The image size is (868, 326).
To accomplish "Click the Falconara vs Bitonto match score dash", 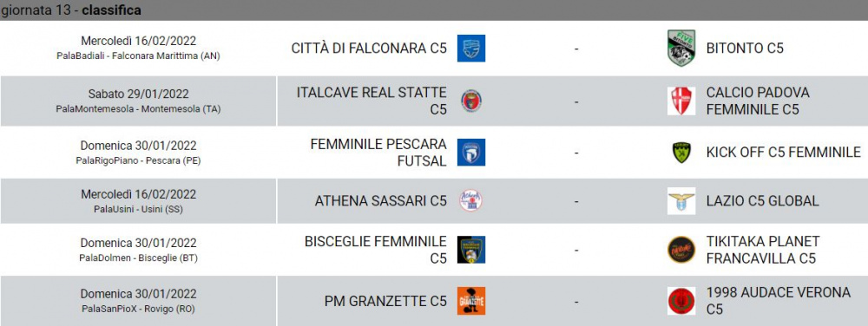I will (576, 49).
